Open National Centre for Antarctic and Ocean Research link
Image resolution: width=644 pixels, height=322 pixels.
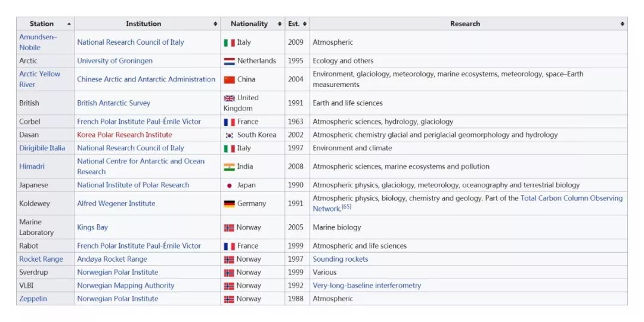pos(141,166)
